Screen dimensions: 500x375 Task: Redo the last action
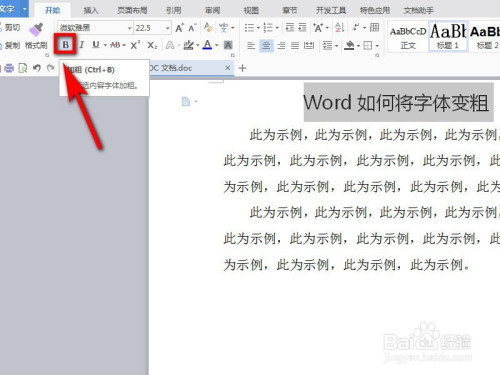point(50,68)
